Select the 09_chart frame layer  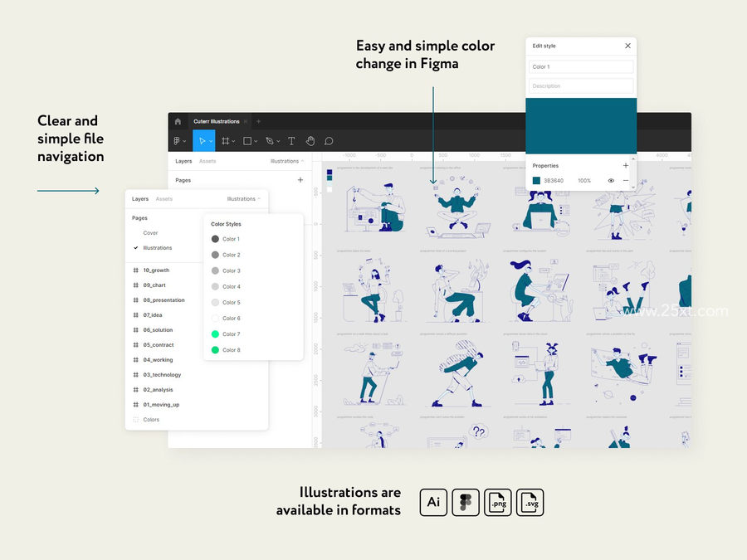154,285
